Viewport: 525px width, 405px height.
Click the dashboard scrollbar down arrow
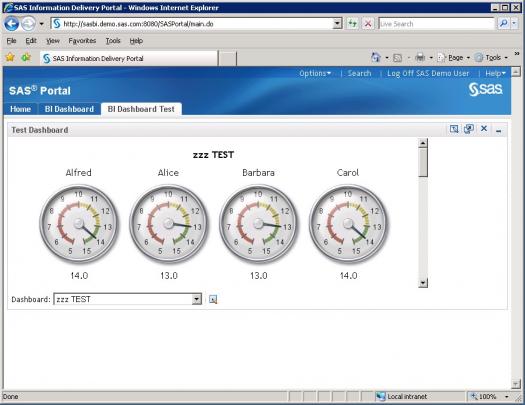[x=423, y=283]
